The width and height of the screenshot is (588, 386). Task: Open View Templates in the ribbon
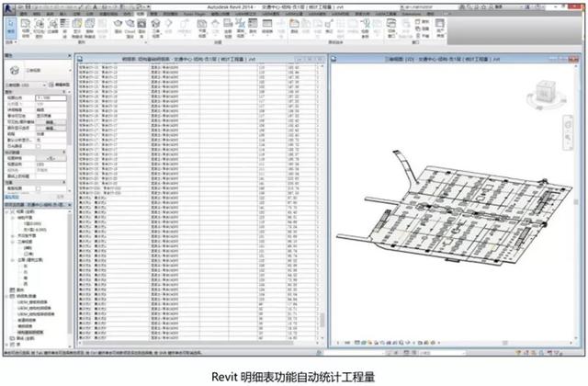[25, 28]
